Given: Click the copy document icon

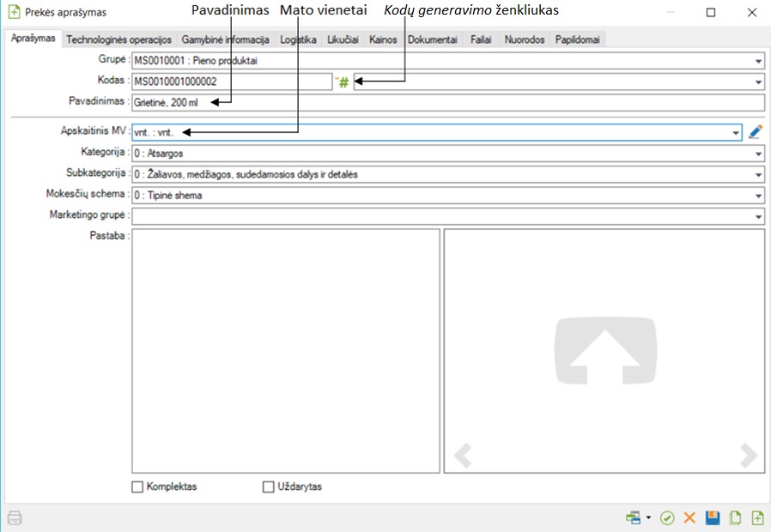Looking at the screenshot, I should coord(735,518).
